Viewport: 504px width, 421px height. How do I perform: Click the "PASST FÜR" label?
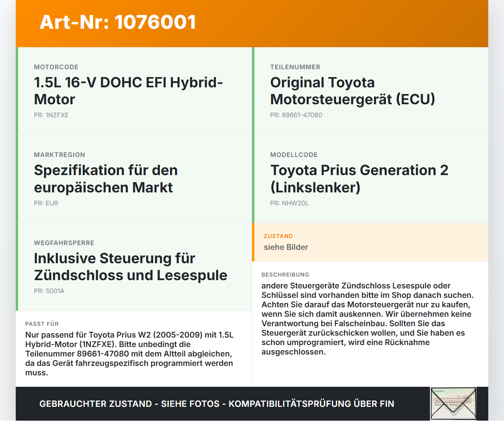[42, 324]
